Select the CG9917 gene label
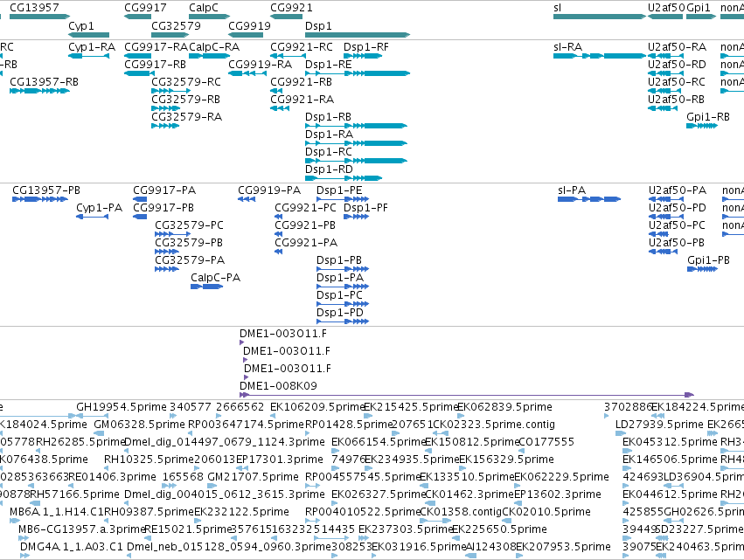The height and width of the screenshot is (560, 744). pos(145,8)
